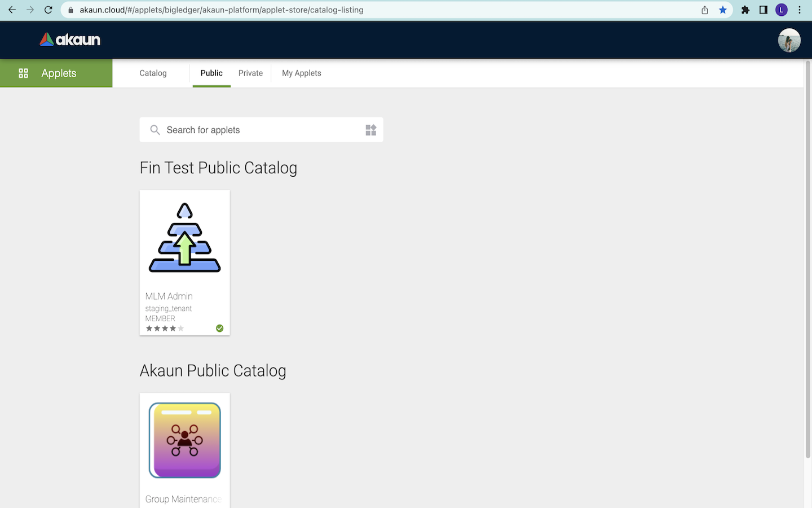Click the site lock icon
Screen dimensions: 812x508
tap(70, 10)
